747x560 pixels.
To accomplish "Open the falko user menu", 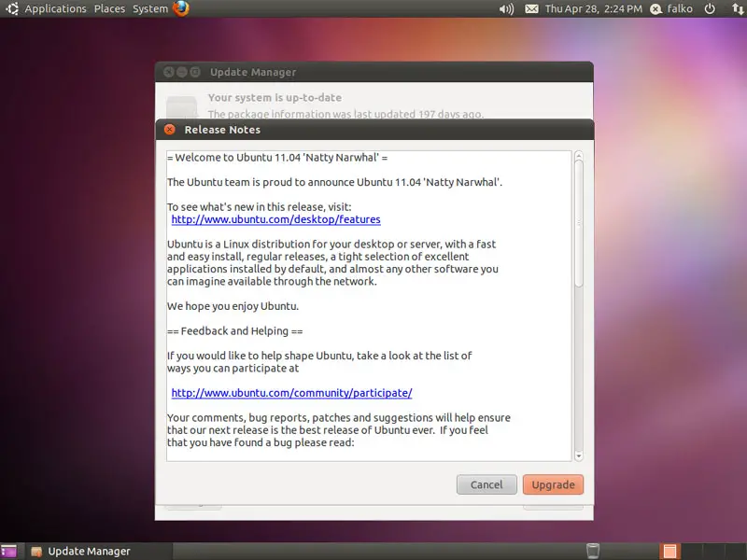I will pyautogui.click(x=671, y=8).
